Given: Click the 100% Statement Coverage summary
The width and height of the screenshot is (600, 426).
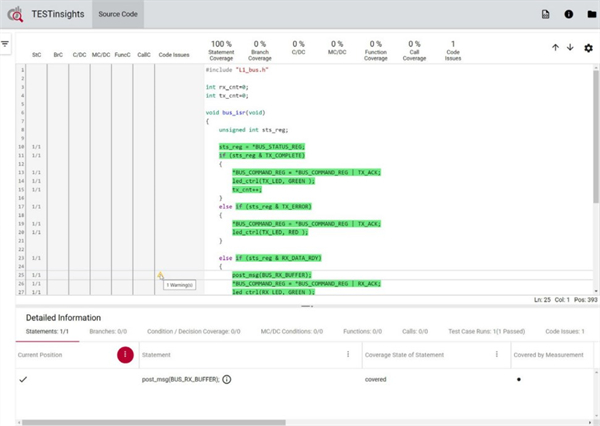Looking at the screenshot, I should (222, 49).
